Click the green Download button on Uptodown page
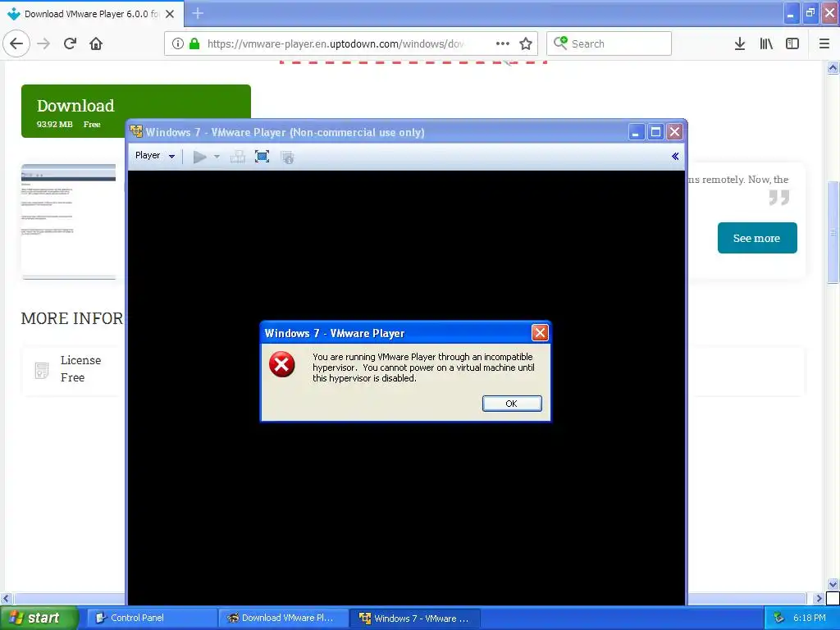This screenshot has width=840, height=630. point(136,111)
